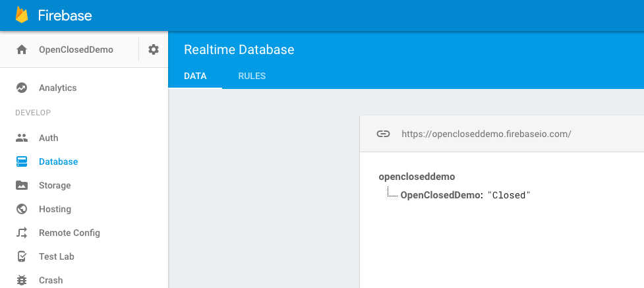The width and height of the screenshot is (644, 288).
Task: Select the DATA tab
Action: pyautogui.click(x=195, y=76)
